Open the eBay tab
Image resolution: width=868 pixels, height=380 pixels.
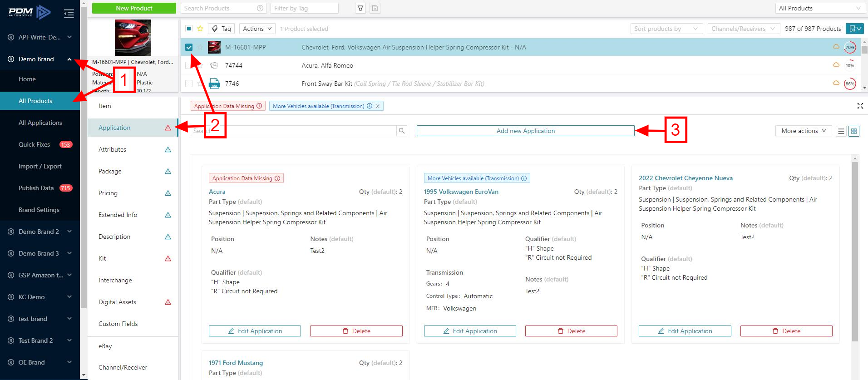(x=133, y=346)
